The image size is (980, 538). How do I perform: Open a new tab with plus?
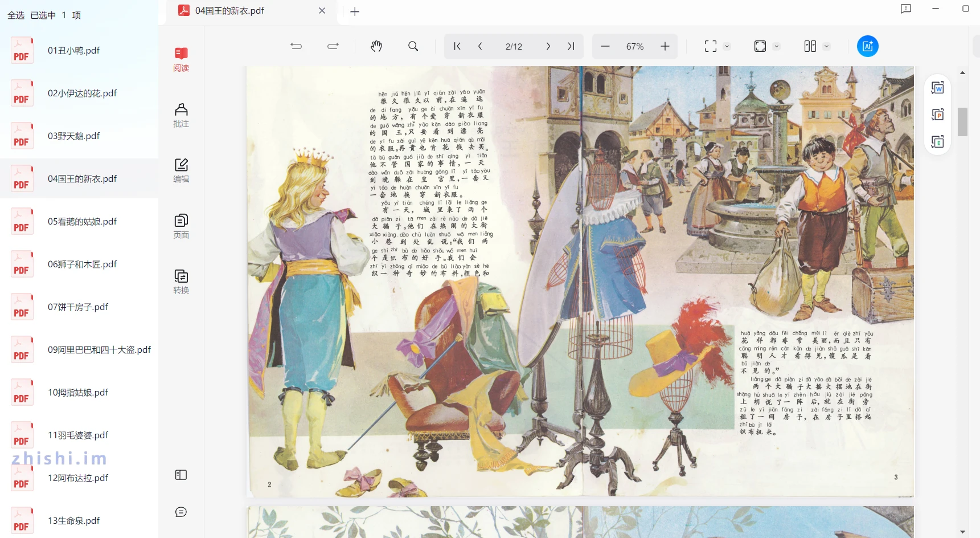coord(355,11)
